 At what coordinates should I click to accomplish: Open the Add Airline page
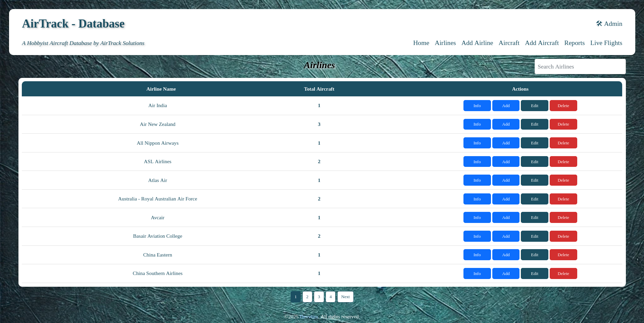pyautogui.click(x=477, y=43)
